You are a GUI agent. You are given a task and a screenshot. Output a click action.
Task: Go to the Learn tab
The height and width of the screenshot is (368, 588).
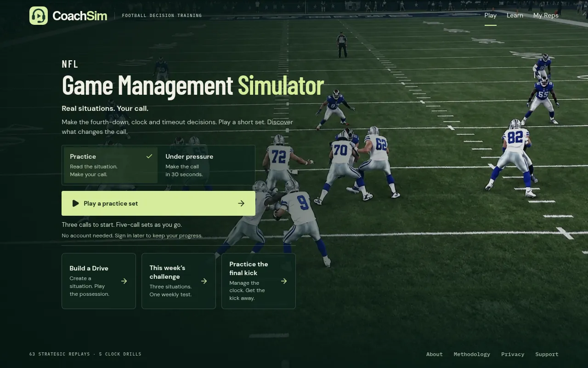[515, 15]
